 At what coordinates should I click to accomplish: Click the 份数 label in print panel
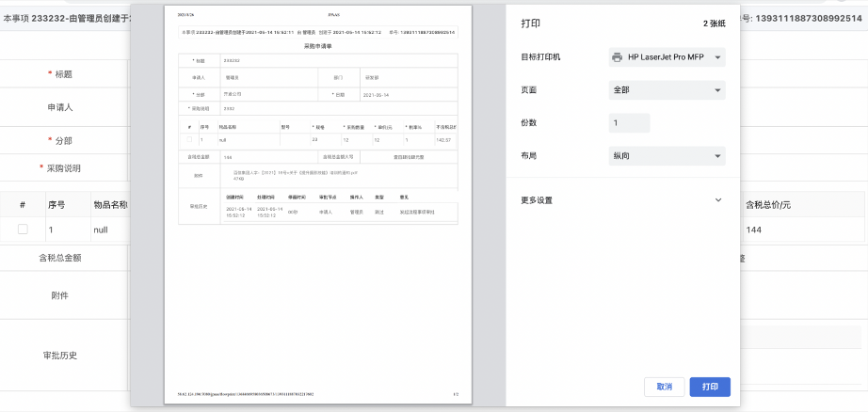point(529,123)
